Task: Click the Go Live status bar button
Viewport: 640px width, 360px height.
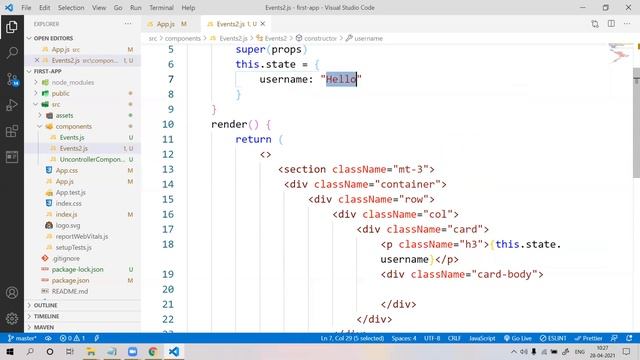Action: tap(518, 338)
